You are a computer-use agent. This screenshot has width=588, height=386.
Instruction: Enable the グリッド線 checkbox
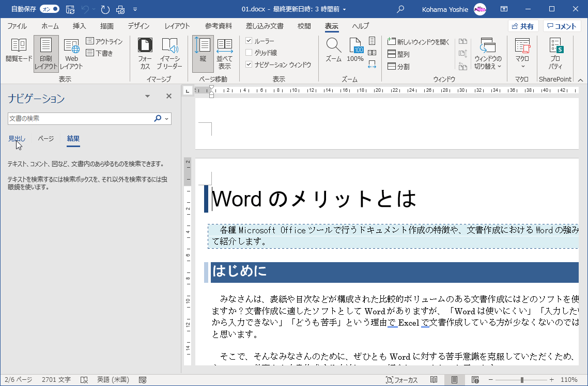click(x=249, y=53)
